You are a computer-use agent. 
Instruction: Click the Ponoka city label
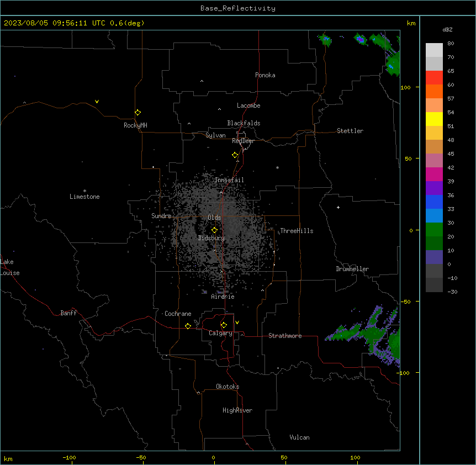[265, 75]
